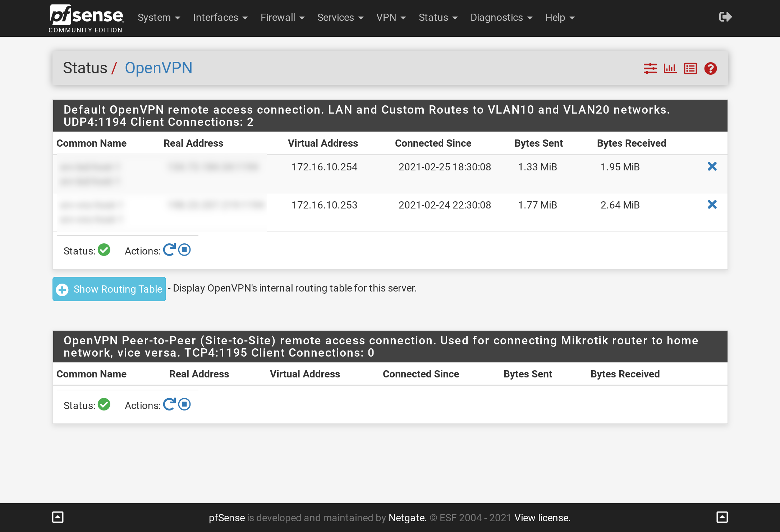
Task: Kill the 172.16.10.254 client connection
Action: point(712,166)
